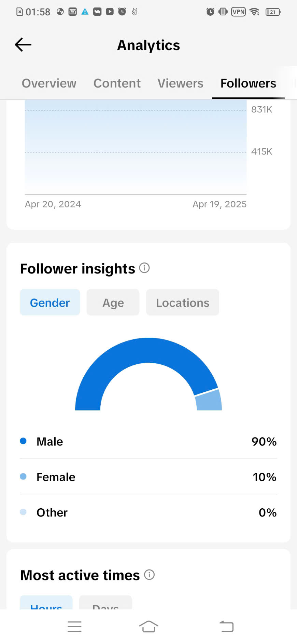This screenshot has height=644, width=297.
Task: Tap the Android recent apps menu icon
Action: [x=74, y=627]
